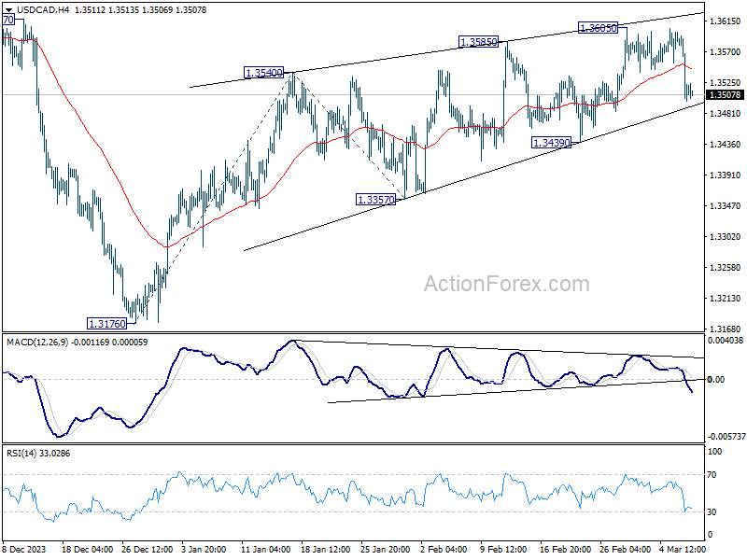
Task: Click the 1.36150 price scale value
Action: pyautogui.click(x=726, y=21)
